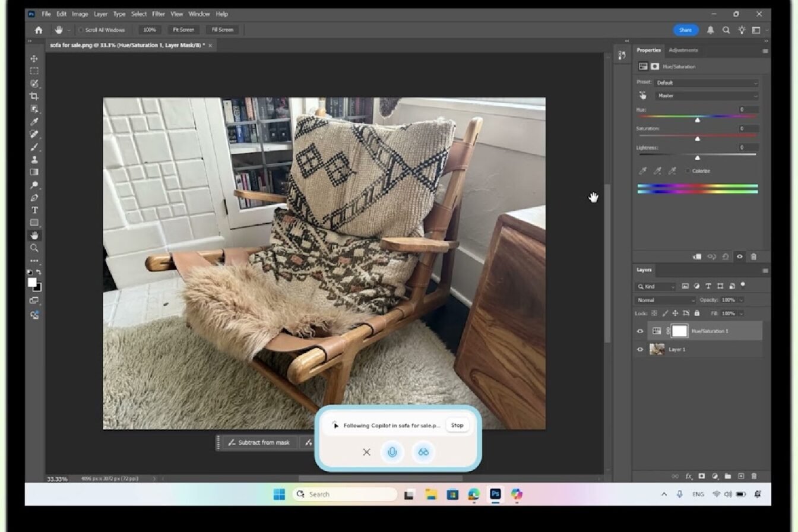Image resolution: width=798 pixels, height=532 pixels.
Task: Create new fill or adjustment layer icon
Action: click(715, 476)
